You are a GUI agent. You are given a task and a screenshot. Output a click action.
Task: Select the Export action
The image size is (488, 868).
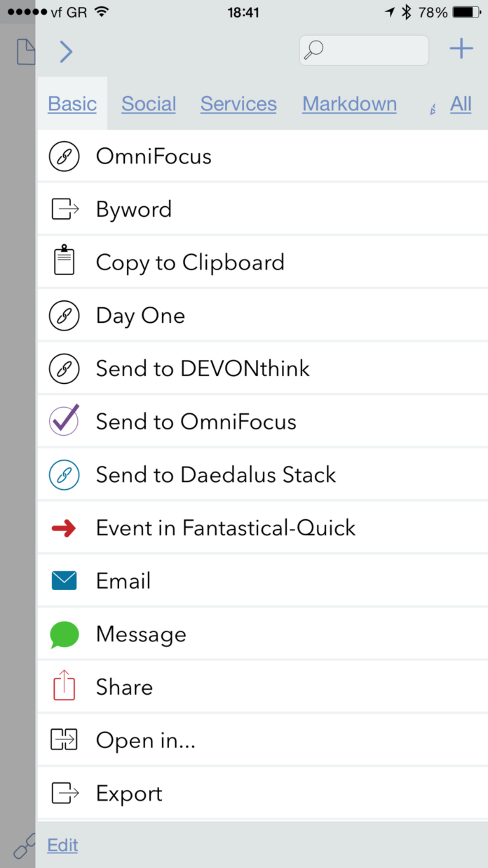(129, 794)
